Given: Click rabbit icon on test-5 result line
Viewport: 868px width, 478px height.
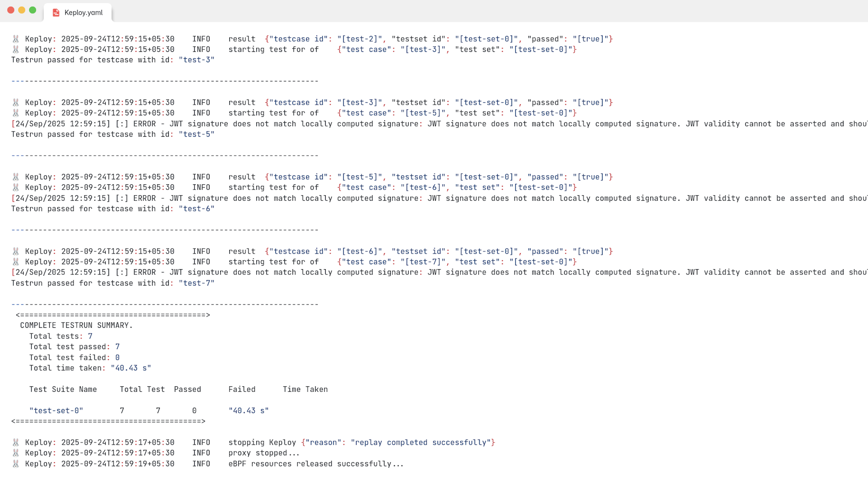Looking at the screenshot, I should click(16, 177).
